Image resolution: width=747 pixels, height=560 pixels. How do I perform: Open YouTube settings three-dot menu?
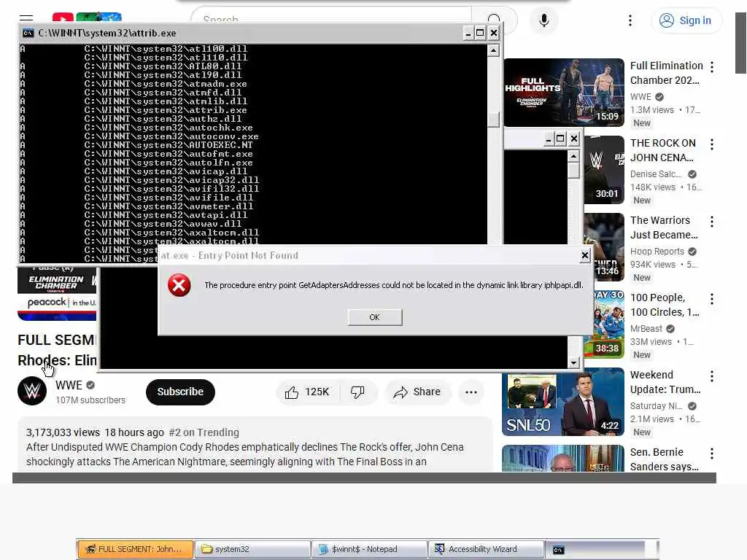click(630, 20)
